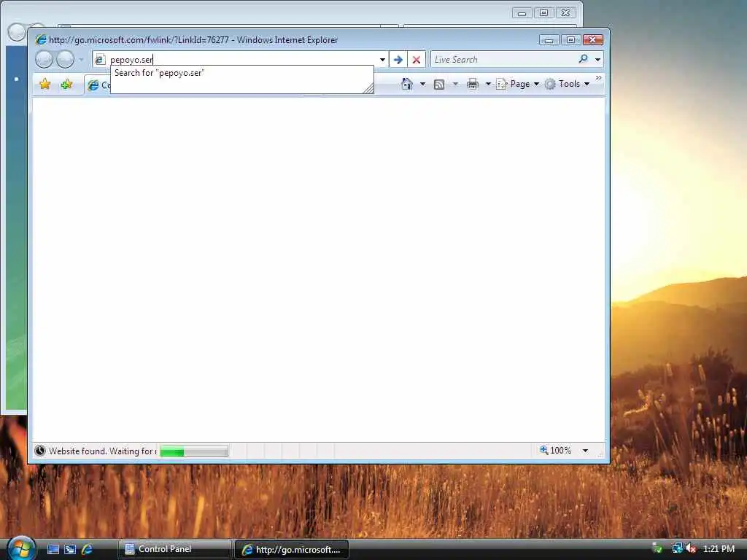The height and width of the screenshot is (560, 747).
Task: Click the muted volume tray icon
Action: click(x=691, y=548)
